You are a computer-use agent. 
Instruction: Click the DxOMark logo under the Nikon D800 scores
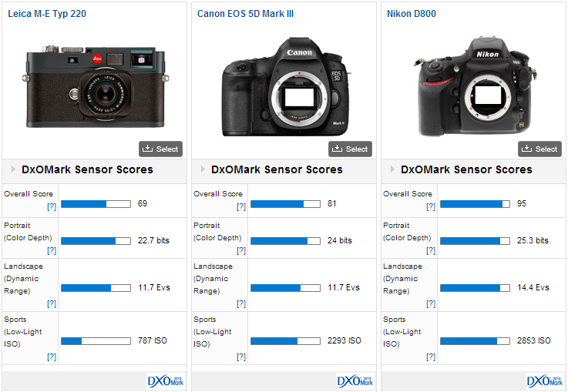point(545,381)
